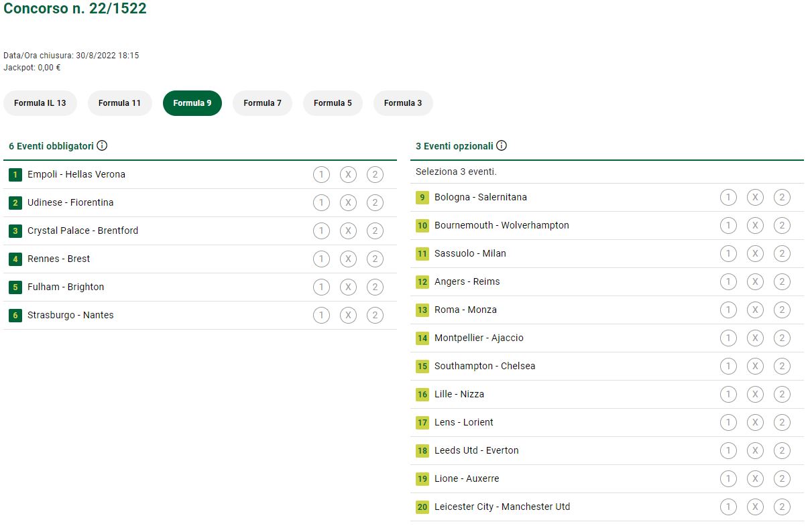Switch to Formula IL 13 tab
The image size is (812, 526).
coord(40,103)
